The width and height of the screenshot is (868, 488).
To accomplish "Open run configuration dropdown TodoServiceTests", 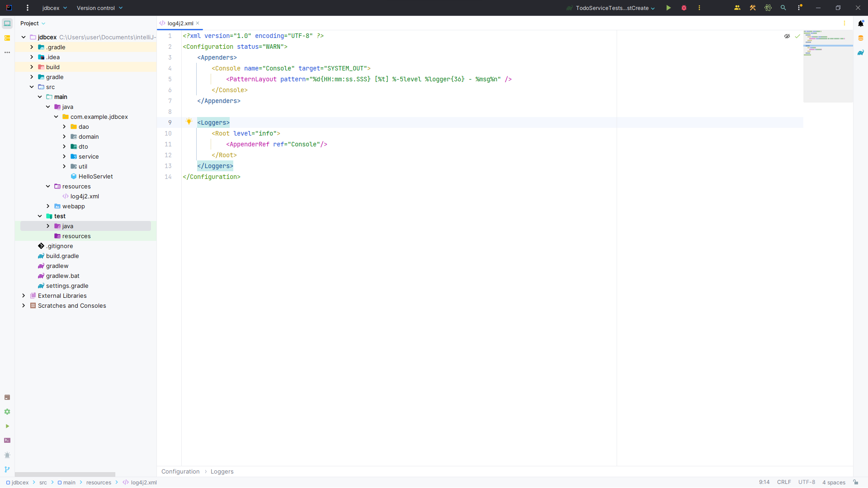I will point(612,8).
